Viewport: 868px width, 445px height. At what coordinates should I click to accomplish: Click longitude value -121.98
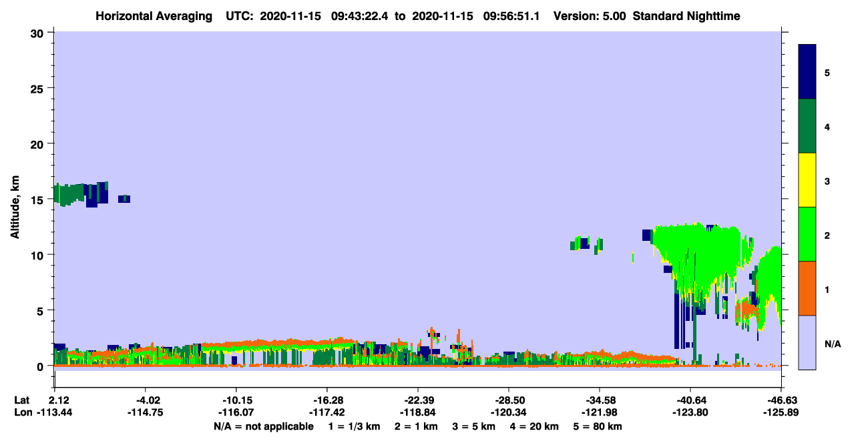(600, 412)
